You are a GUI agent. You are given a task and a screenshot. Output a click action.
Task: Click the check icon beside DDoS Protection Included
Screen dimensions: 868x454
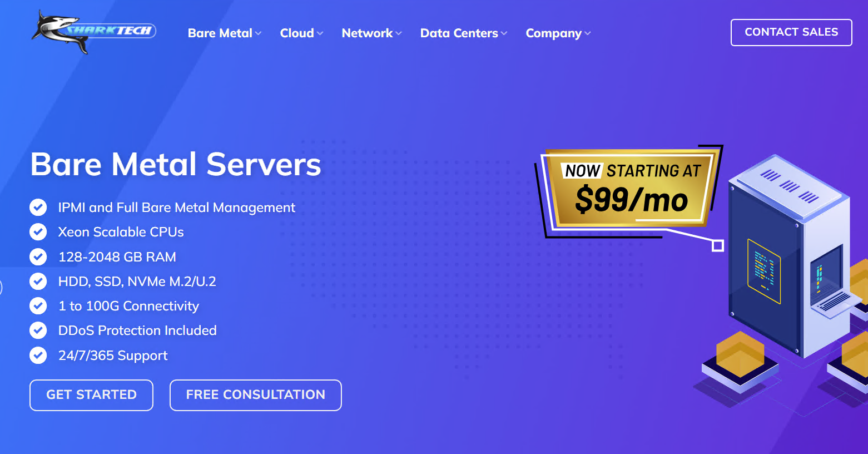(38, 330)
